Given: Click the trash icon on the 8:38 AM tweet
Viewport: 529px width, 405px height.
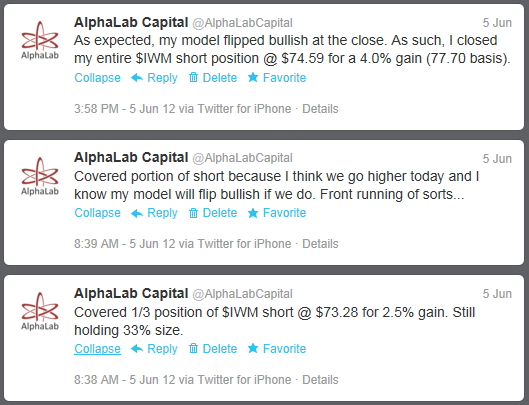Looking at the screenshot, I should point(193,348).
